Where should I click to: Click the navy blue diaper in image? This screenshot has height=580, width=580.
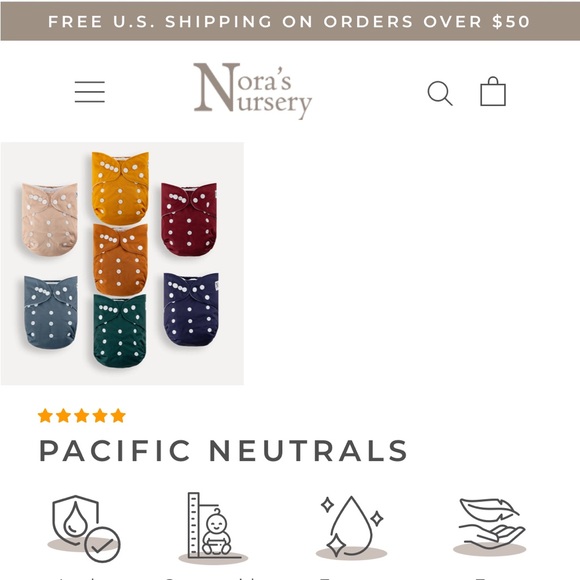[x=191, y=309]
